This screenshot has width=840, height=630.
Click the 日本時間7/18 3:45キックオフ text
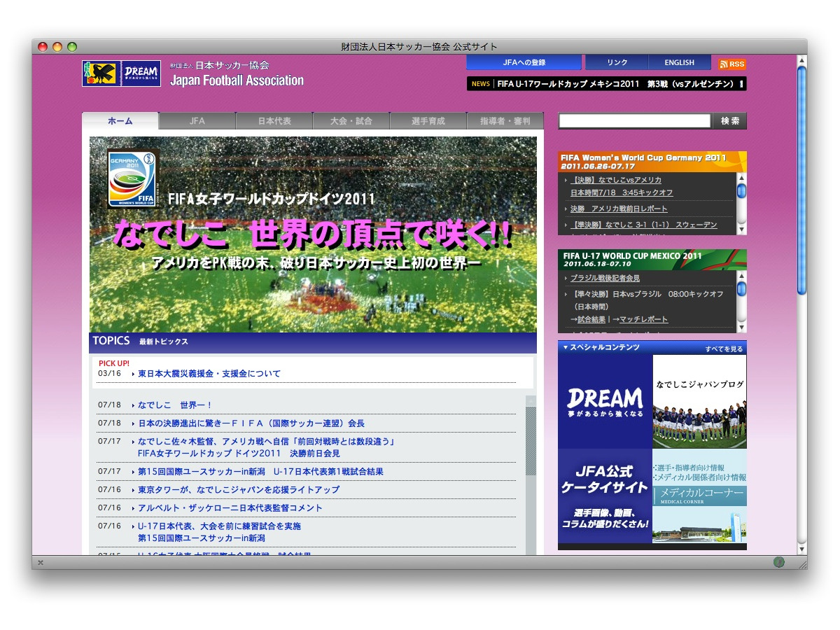tap(622, 192)
